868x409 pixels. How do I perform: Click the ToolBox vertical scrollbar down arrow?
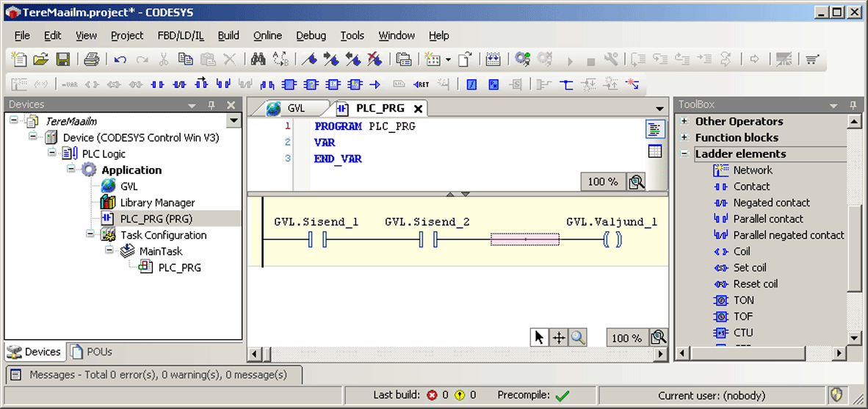[854, 338]
